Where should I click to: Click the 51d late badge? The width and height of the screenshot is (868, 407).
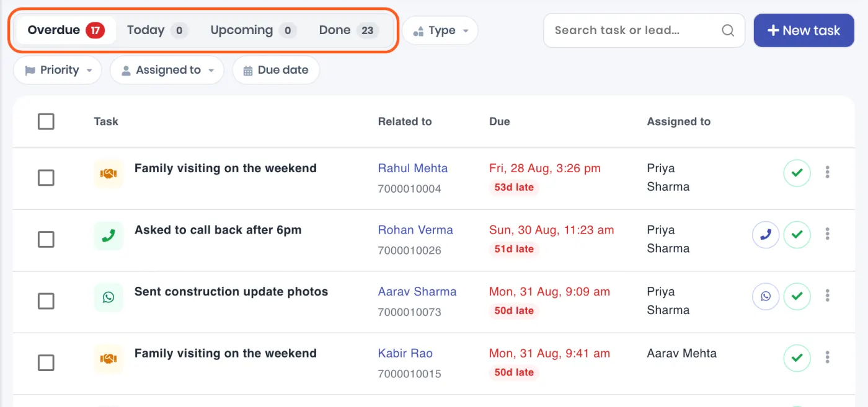pos(514,249)
